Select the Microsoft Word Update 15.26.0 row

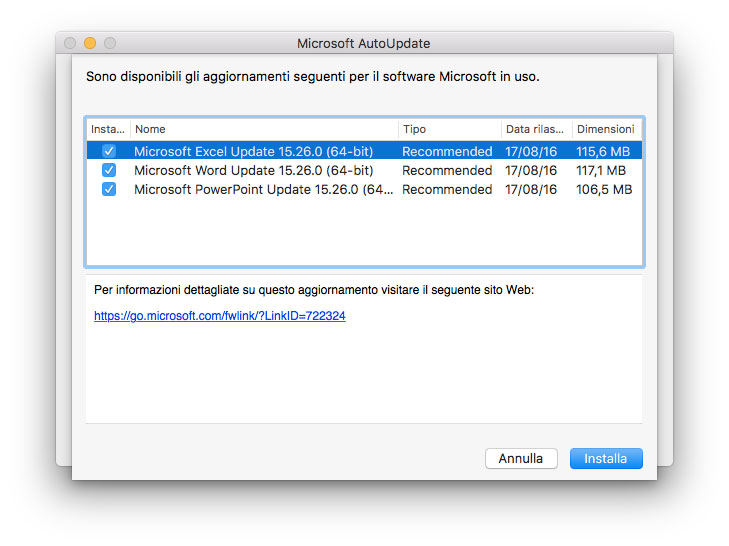click(253, 171)
